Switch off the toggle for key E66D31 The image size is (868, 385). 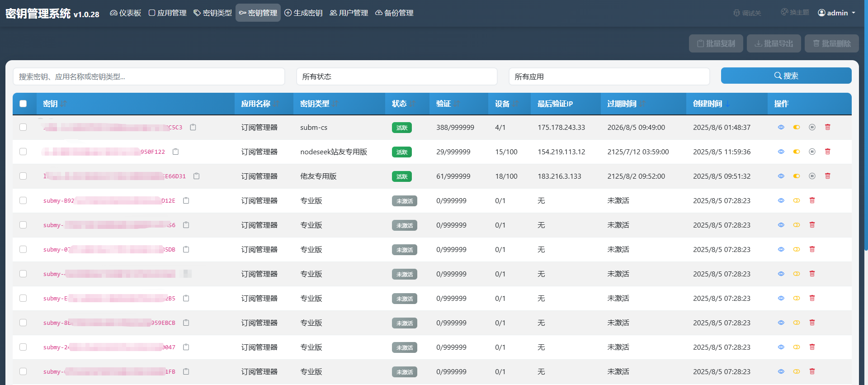pos(797,176)
